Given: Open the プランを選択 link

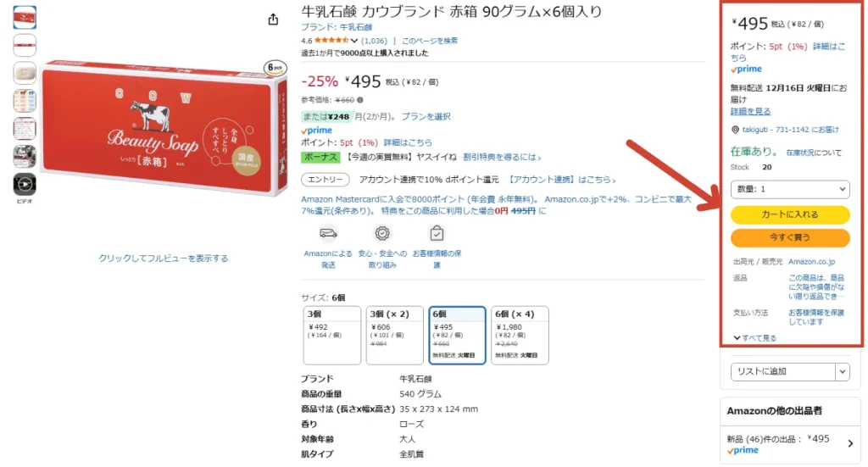Looking at the screenshot, I should click(426, 117).
